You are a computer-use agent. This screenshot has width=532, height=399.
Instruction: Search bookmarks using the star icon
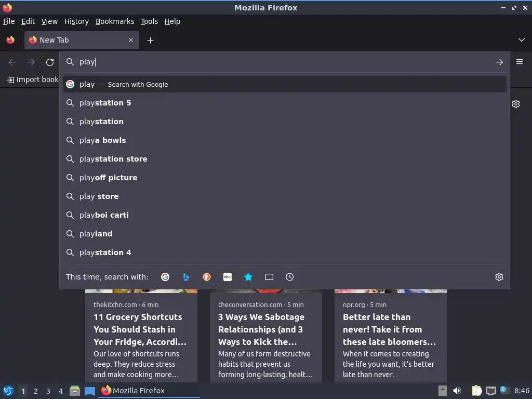[x=248, y=277]
